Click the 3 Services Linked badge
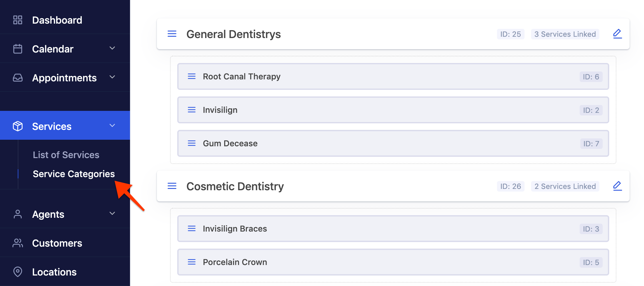Viewport: 644px width, 286px height. pos(565,34)
